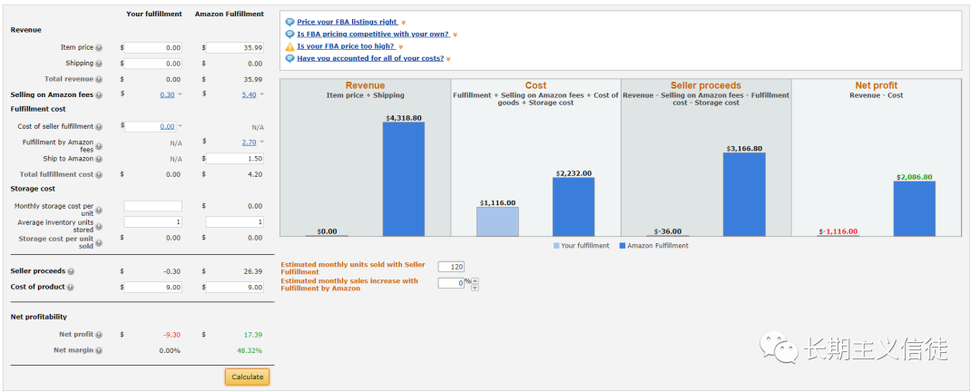Click the help icon beside Net profit
Viewport: 980px width, 392px height.
(x=99, y=335)
